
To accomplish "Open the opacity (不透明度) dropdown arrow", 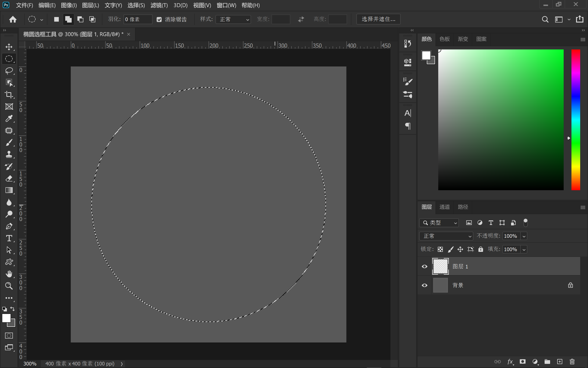I will pos(524,236).
